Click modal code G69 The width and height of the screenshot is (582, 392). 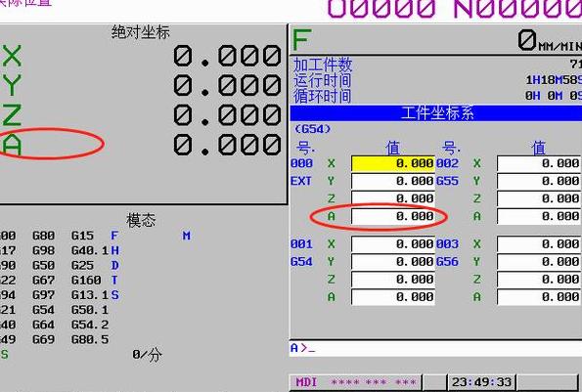[44, 340]
